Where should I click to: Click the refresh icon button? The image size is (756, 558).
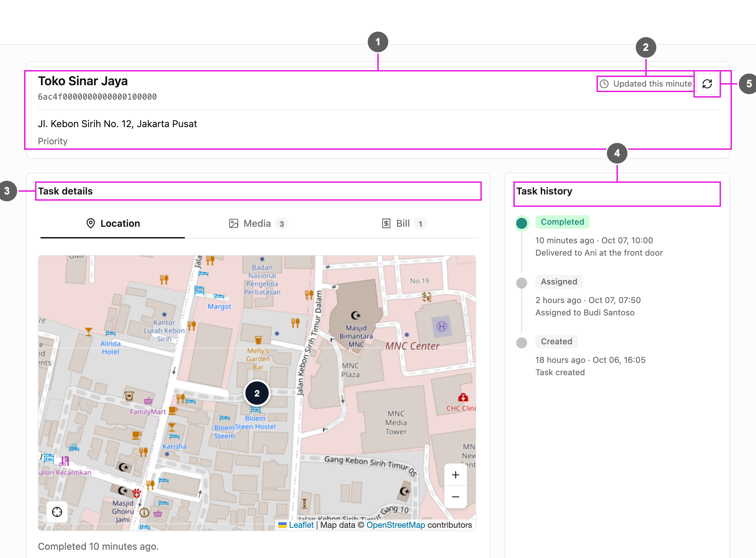click(707, 84)
